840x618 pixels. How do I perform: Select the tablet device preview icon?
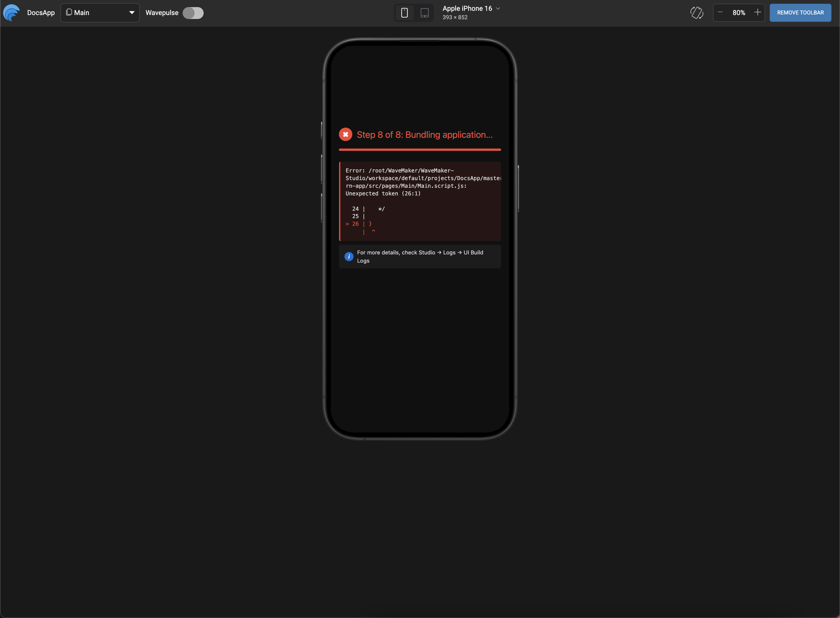pyautogui.click(x=424, y=12)
